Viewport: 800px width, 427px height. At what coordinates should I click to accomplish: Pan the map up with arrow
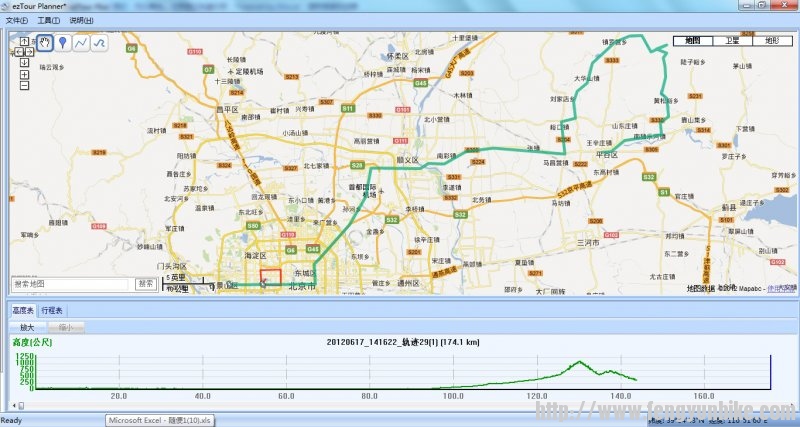click(x=24, y=41)
